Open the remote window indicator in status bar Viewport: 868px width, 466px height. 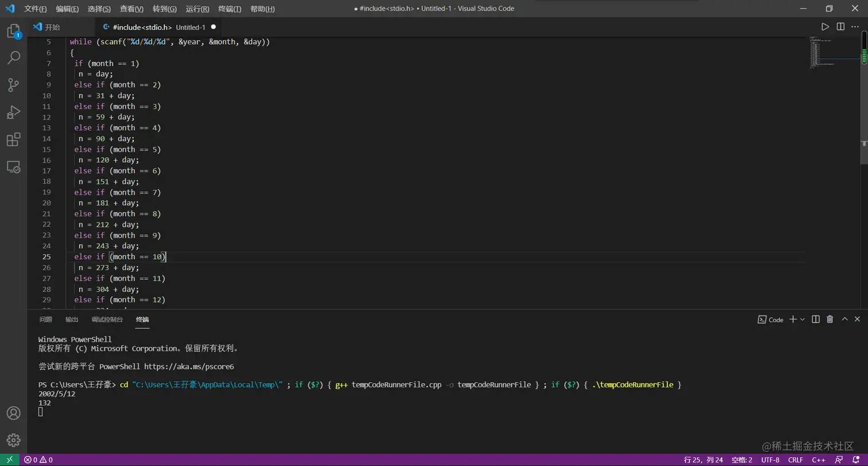click(10, 460)
